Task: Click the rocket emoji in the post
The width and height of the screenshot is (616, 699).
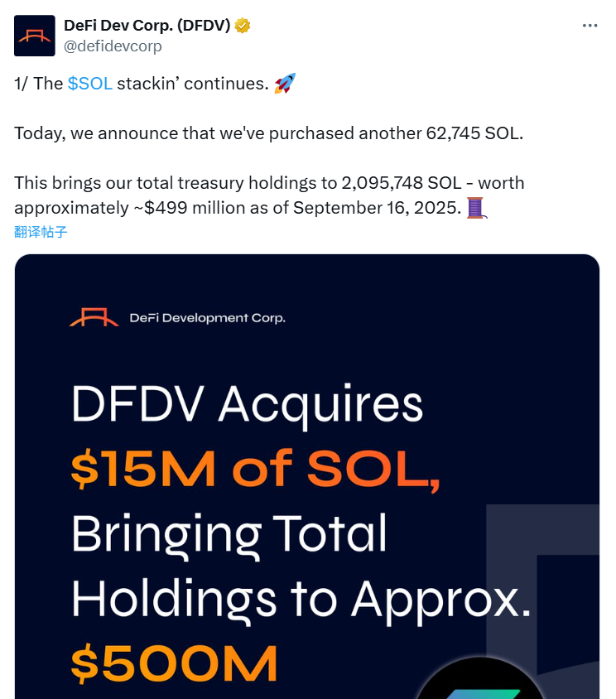Action: tap(284, 83)
